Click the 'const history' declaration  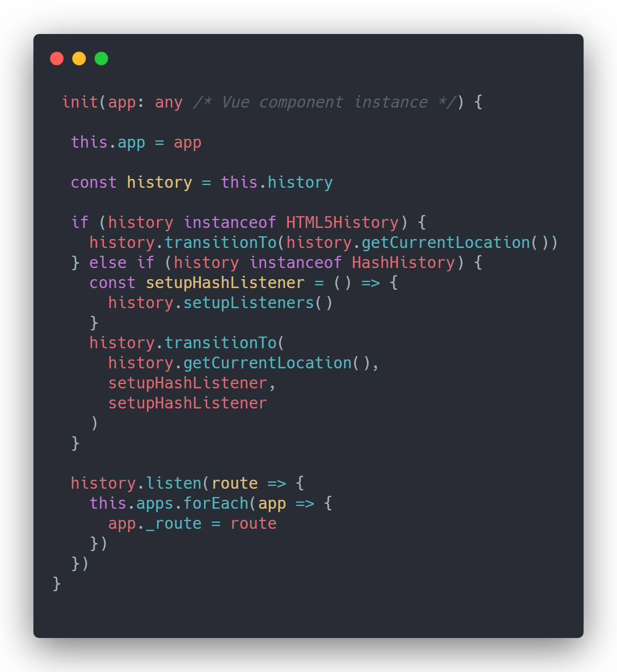131,183
